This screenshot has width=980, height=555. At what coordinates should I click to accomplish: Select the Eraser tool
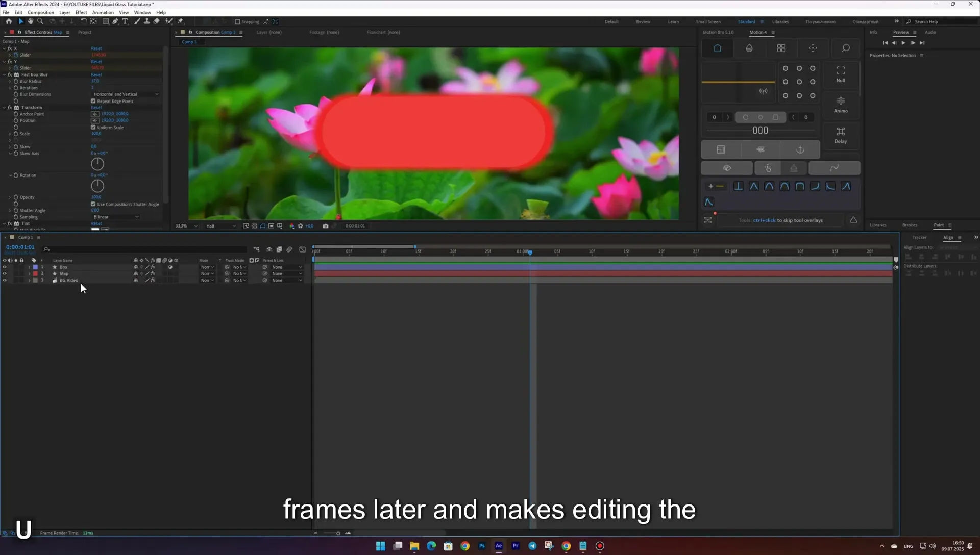pos(157,21)
